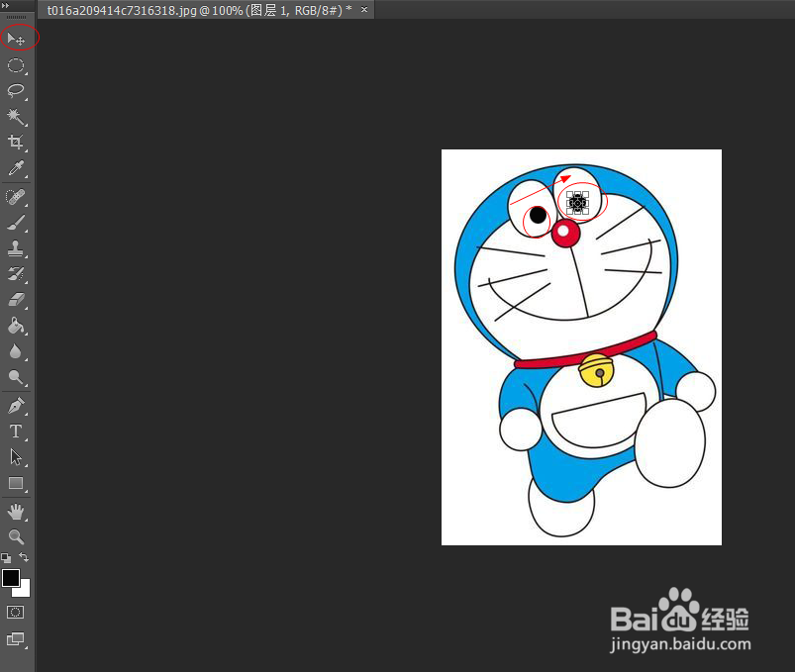The height and width of the screenshot is (672, 795).
Task: Select the Blur tool
Action: point(16,351)
